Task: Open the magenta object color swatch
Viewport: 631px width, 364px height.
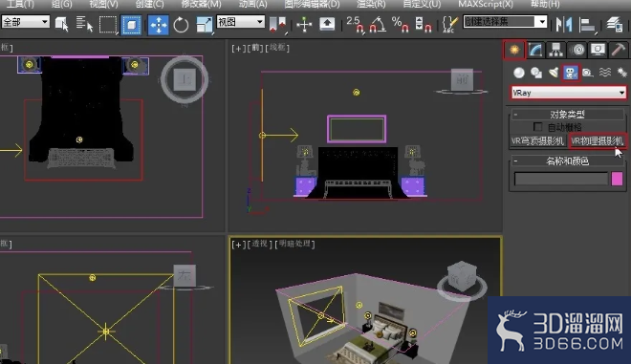Action: [x=617, y=179]
